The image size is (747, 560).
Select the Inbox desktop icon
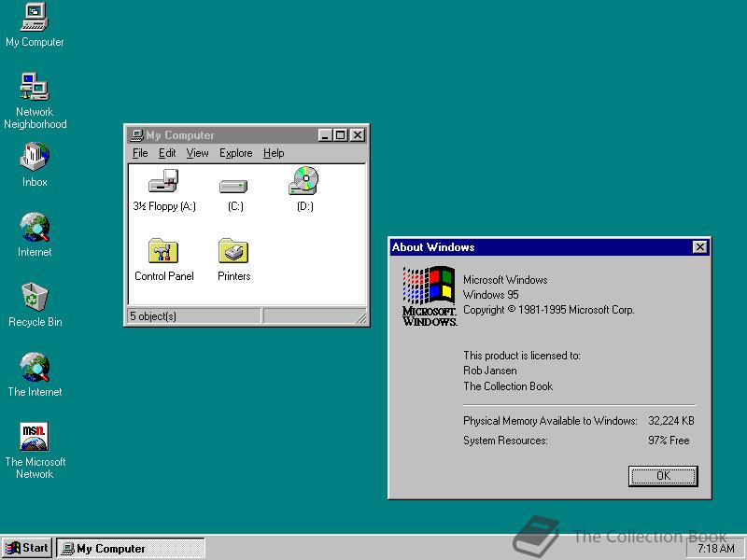click(x=35, y=165)
